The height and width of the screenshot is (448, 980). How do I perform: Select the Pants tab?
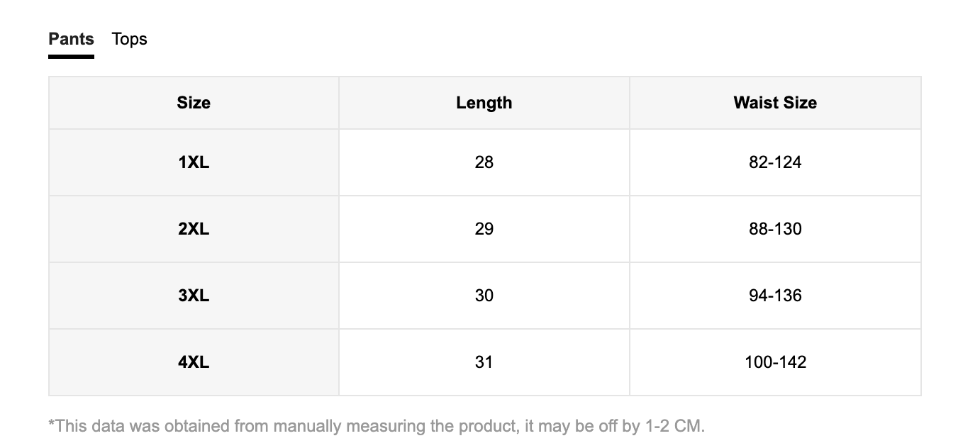coord(71,39)
